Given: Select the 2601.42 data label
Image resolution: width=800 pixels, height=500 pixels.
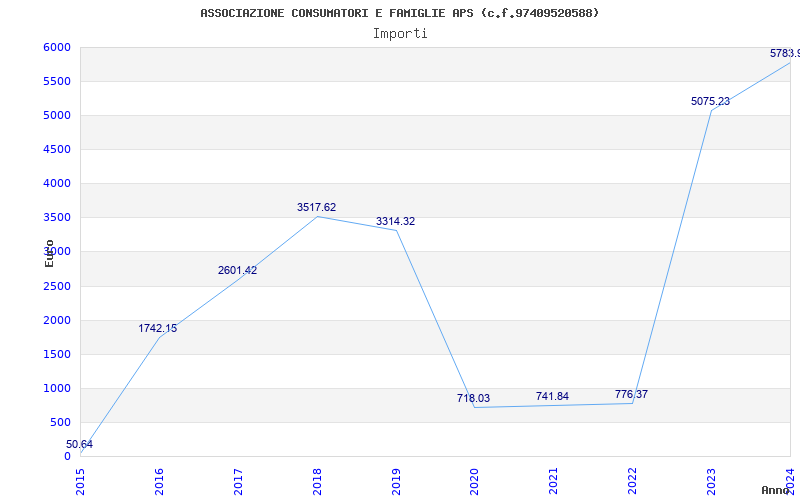Looking at the screenshot, I should click(237, 270).
